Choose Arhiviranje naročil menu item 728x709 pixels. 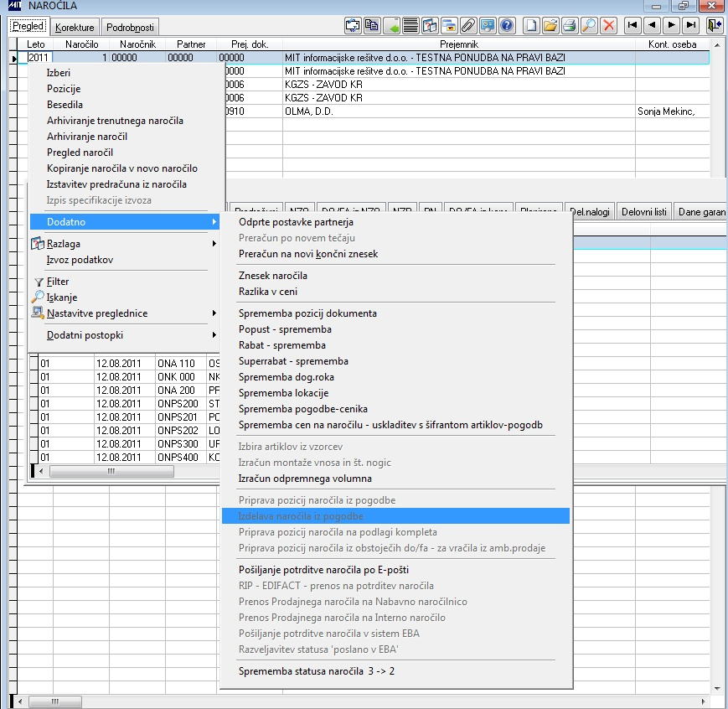(x=87, y=137)
